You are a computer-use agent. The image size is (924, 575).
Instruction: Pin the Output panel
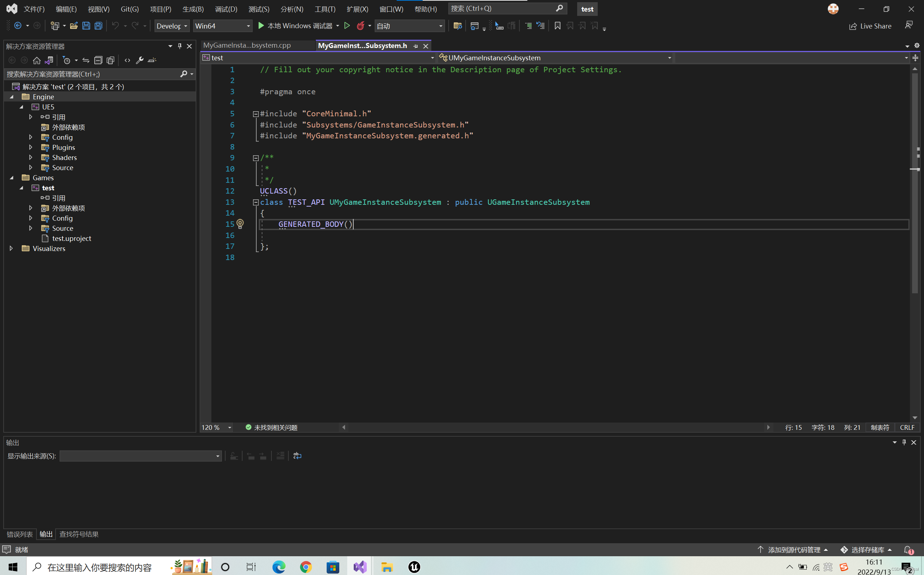pyautogui.click(x=904, y=442)
